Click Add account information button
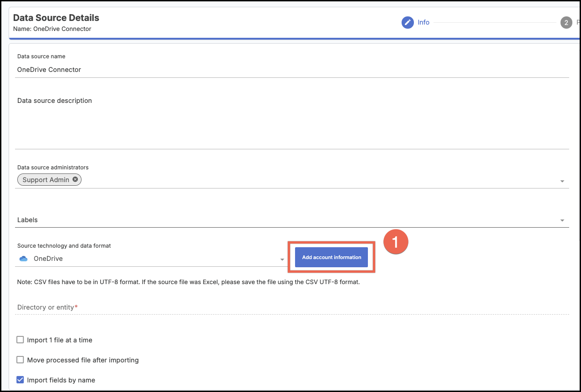The width and height of the screenshot is (581, 392). tap(331, 257)
